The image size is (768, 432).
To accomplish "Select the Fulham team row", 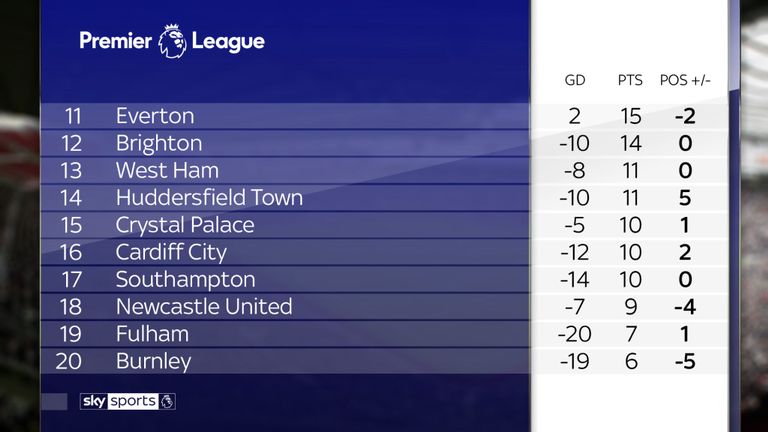I will pos(151,333).
